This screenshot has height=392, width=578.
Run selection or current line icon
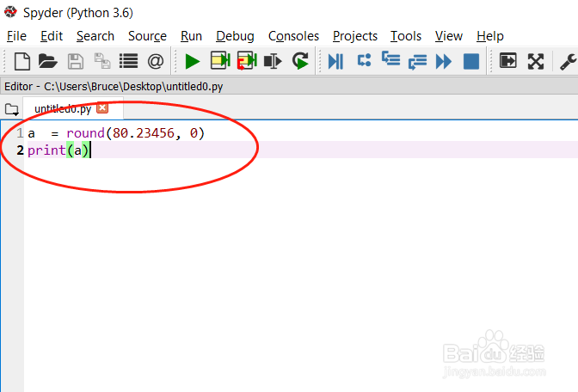(274, 61)
